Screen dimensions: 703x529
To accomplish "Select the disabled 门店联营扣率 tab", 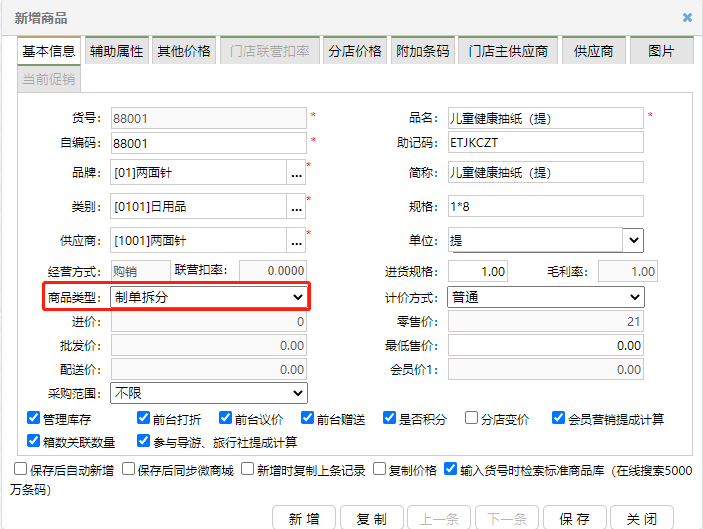I will coord(269,51).
